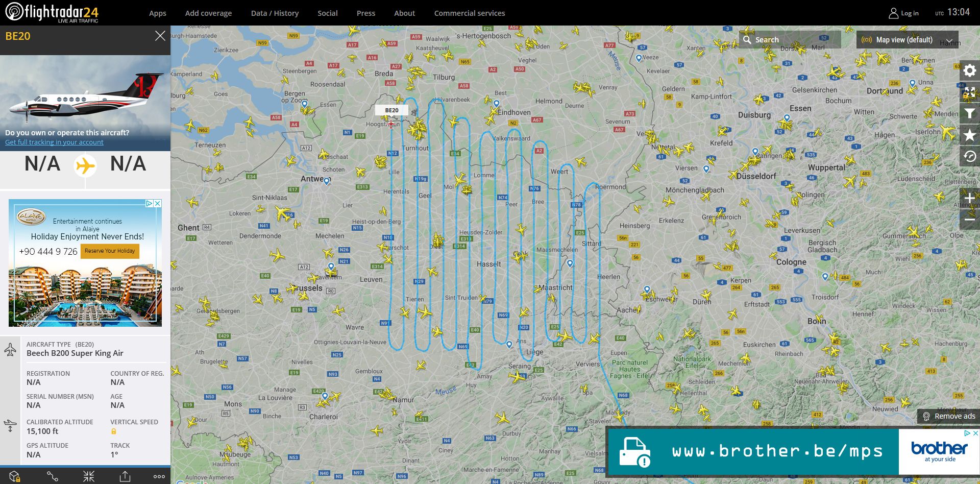Click Reserve Your Holiday ad button
Viewport: 980px width, 484px height.
point(110,251)
